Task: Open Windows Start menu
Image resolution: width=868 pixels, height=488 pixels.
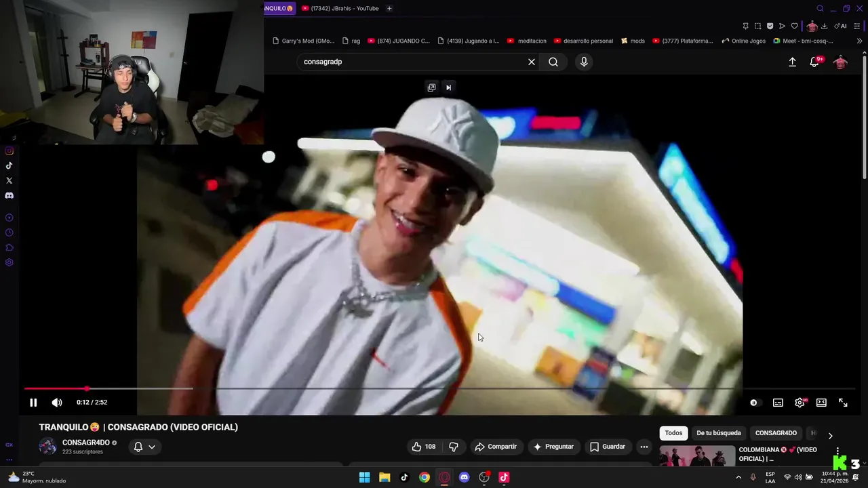Action: tap(364, 477)
